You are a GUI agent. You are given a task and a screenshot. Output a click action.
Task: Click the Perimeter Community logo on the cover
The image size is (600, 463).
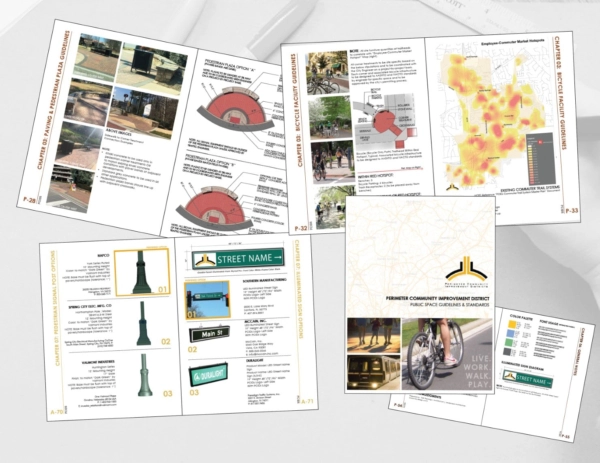467,271
